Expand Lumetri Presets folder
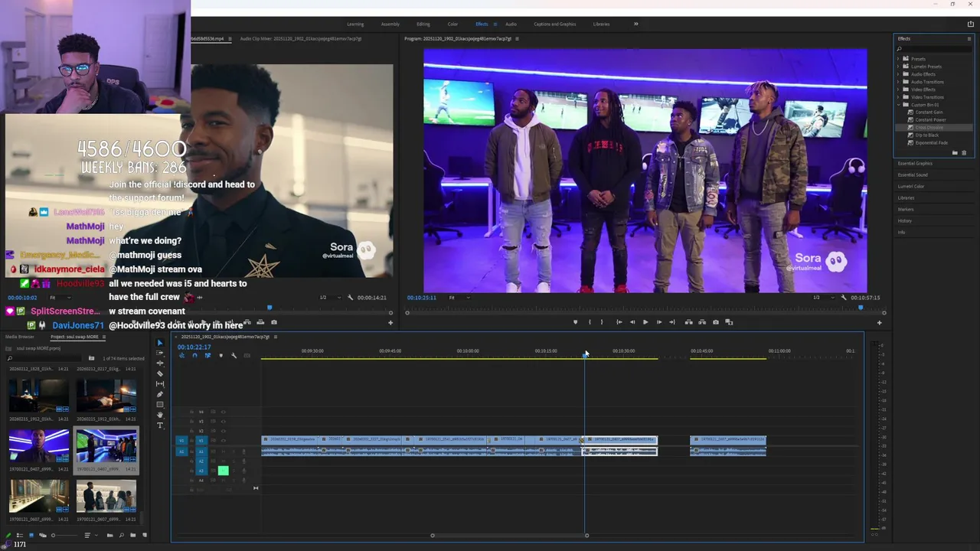Screen dimensions: 980x551 [898, 67]
